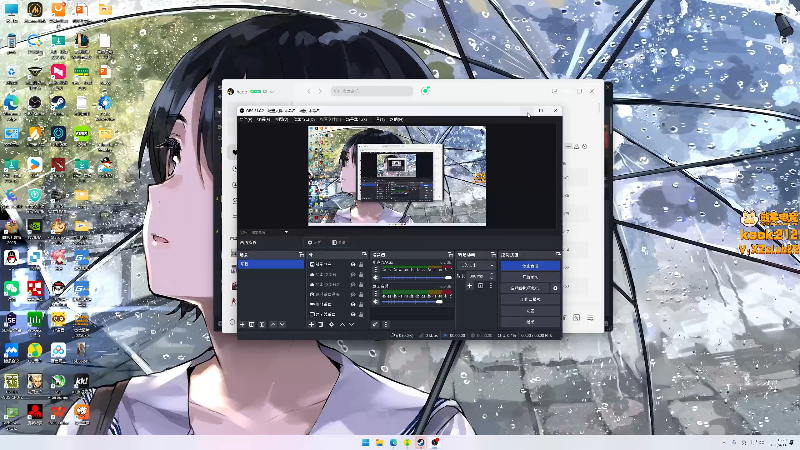Open advanced audio properties in mixer toolbar
Image resolution: width=800 pixels, height=450 pixels.
point(375,324)
